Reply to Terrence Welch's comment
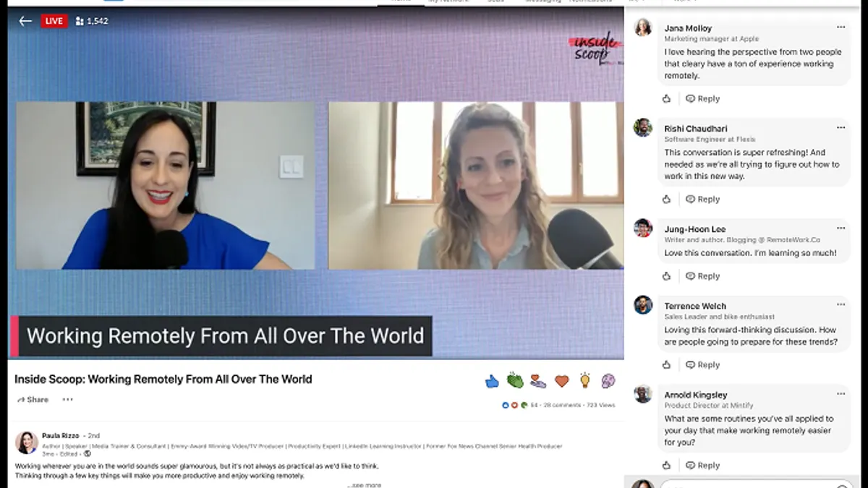868x488 pixels. coord(703,365)
